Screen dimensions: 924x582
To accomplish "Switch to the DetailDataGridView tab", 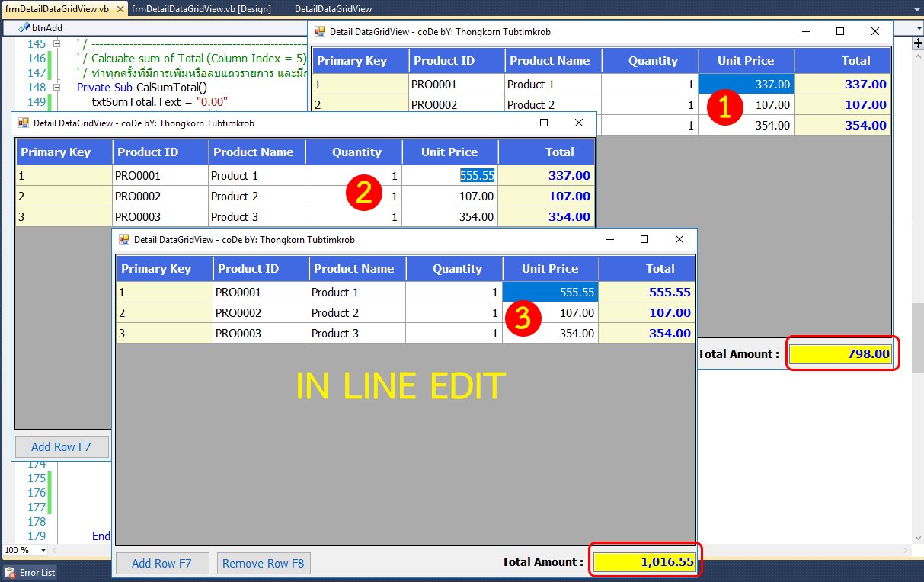I will tap(333, 9).
